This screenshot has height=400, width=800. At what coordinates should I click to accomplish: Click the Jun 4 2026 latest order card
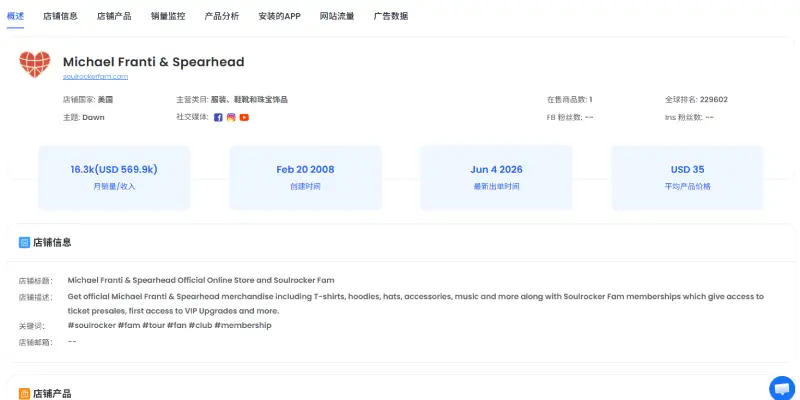click(x=496, y=178)
